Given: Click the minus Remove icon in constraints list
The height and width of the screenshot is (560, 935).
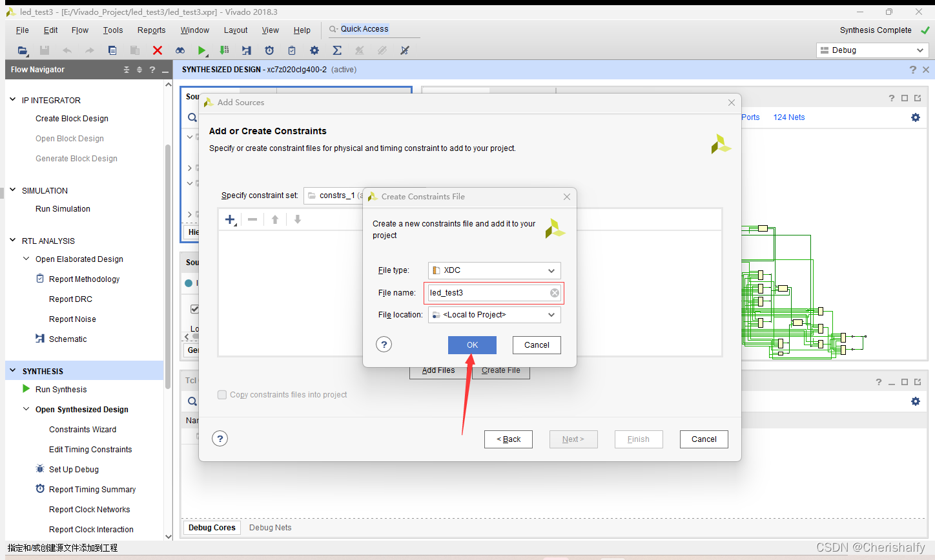Looking at the screenshot, I should tap(252, 219).
